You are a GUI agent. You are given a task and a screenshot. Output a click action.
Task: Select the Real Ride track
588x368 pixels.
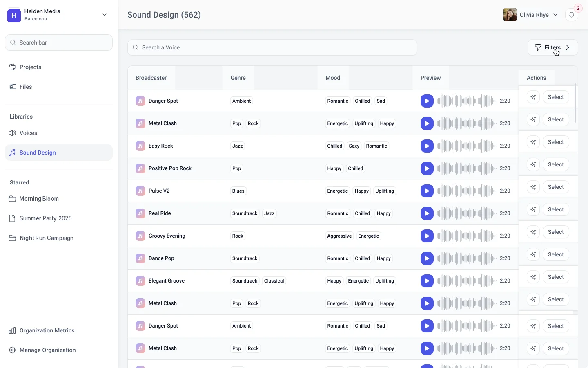tap(556, 209)
